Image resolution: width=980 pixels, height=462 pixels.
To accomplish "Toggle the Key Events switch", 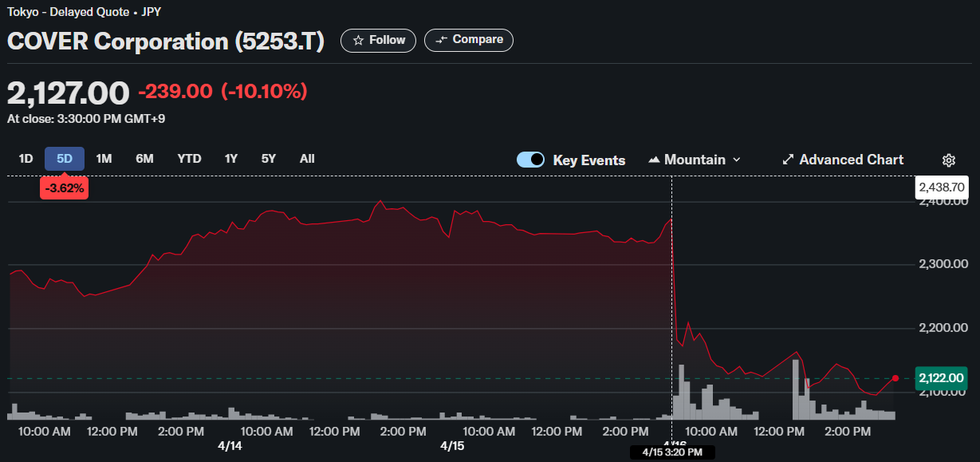I will pyautogui.click(x=530, y=160).
